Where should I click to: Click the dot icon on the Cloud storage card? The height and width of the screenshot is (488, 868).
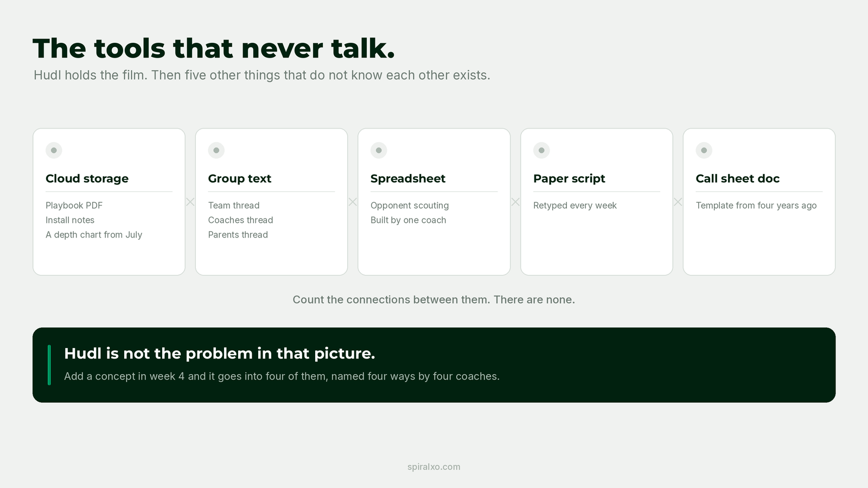(54, 150)
